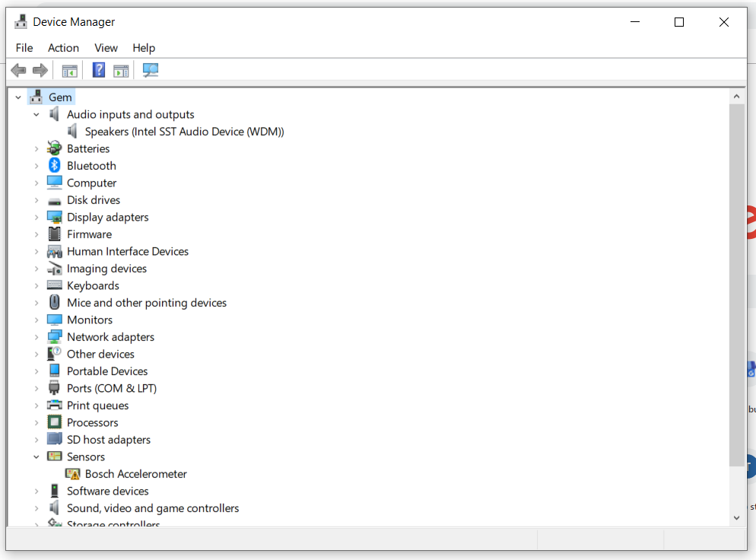This screenshot has width=756, height=560.
Task: Click Bosch Accelerometer warning icon
Action: click(73, 474)
